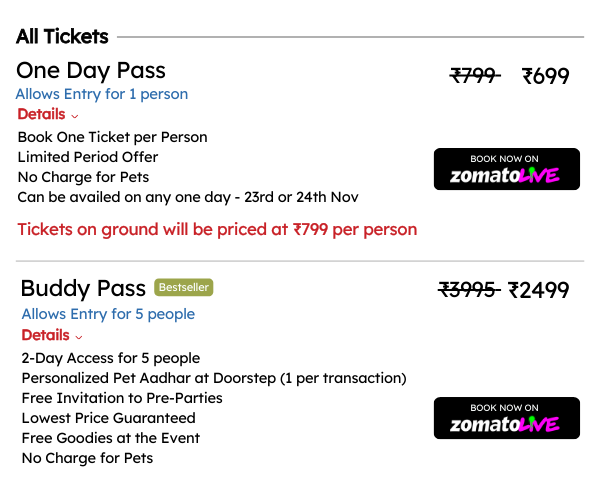600x500 pixels.
Task: Click 'Personalized Pet Aadhar at Doorstep' line
Action: coord(214,378)
